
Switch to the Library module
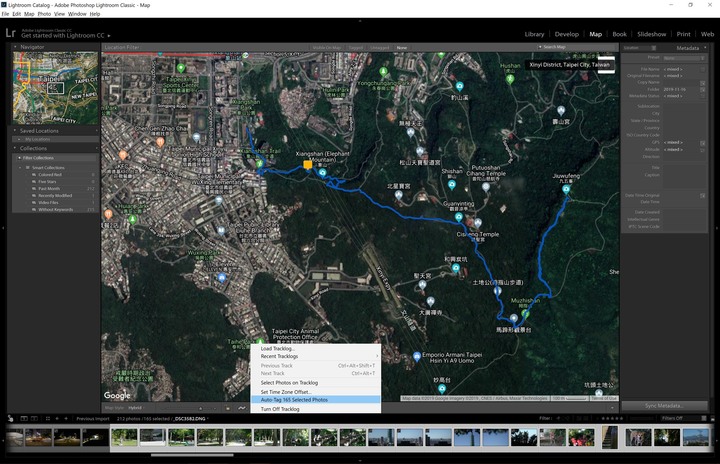[534, 34]
